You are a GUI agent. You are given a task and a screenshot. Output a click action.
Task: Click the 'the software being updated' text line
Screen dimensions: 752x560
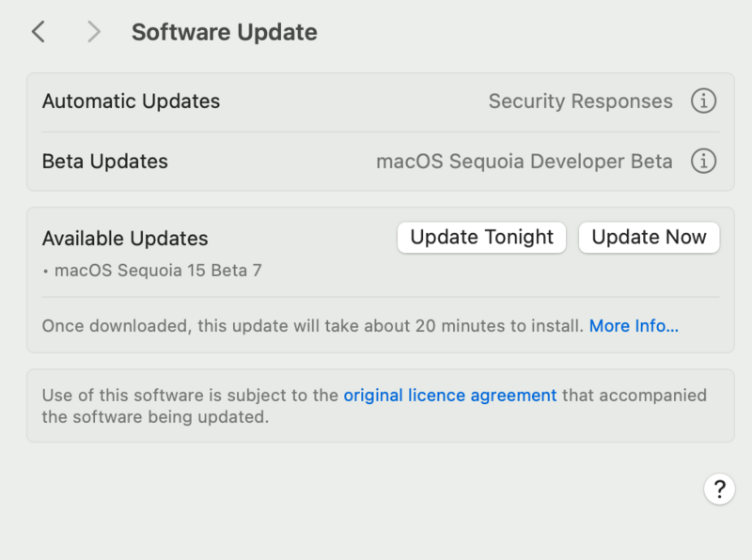155,417
